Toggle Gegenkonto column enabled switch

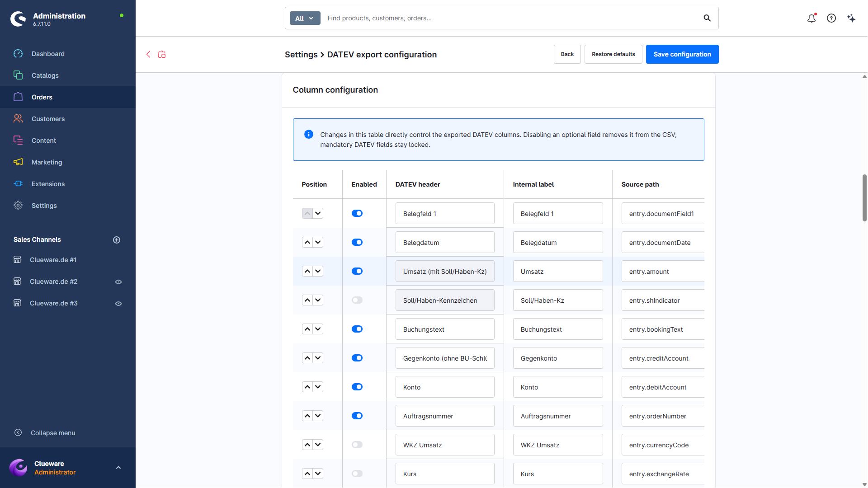pyautogui.click(x=357, y=358)
